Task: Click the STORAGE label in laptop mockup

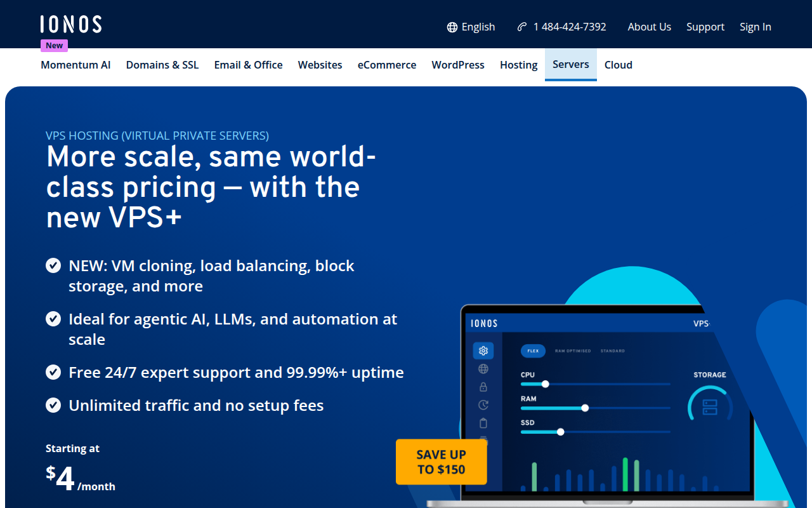Action: pos(710,375)
